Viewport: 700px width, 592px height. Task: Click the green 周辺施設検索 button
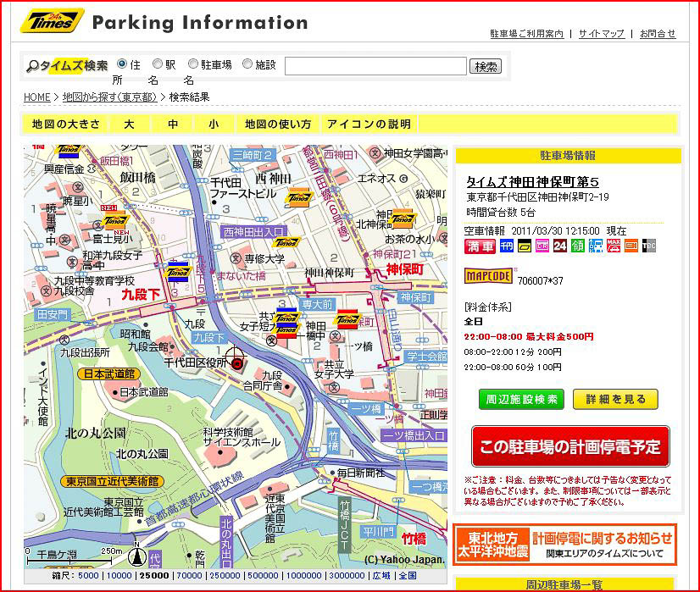pos(521,400)
